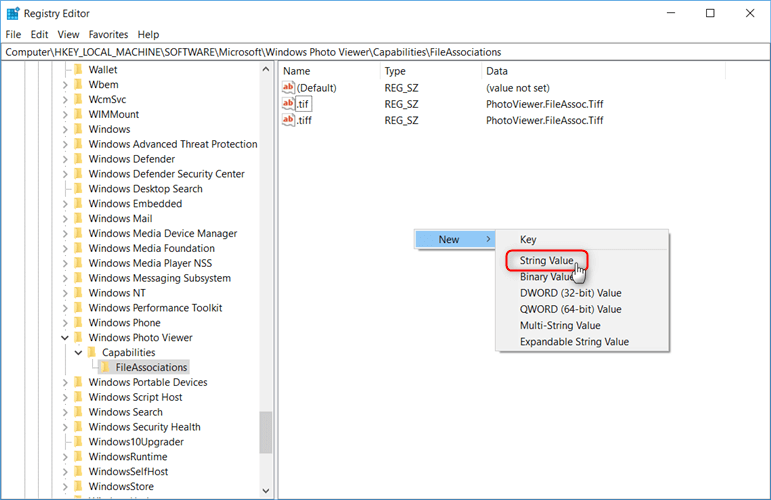Click the tree scrollbar up arrow
Viewport: 771px width, 500px height.
266,69
